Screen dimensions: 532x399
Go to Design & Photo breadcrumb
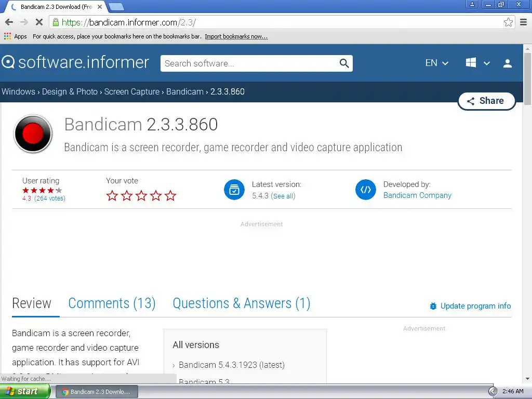(x=70, y=91)
